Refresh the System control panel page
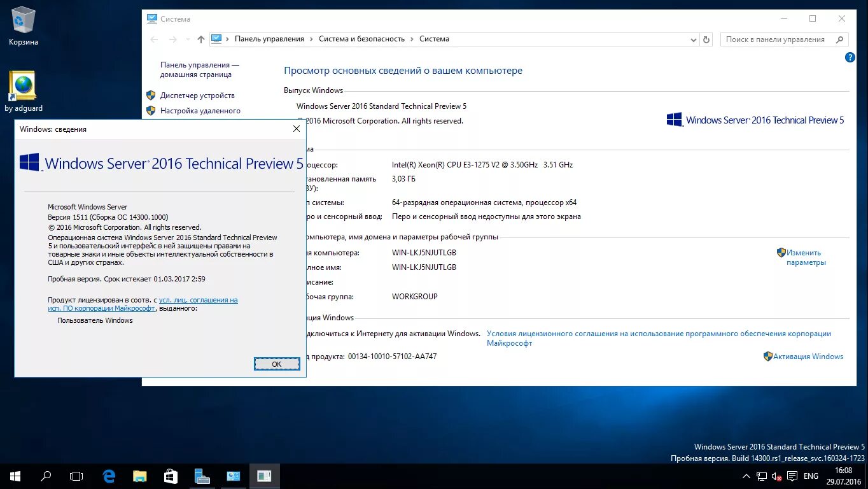This screenshot has width=868, height=489. click(x=706, y=39)
